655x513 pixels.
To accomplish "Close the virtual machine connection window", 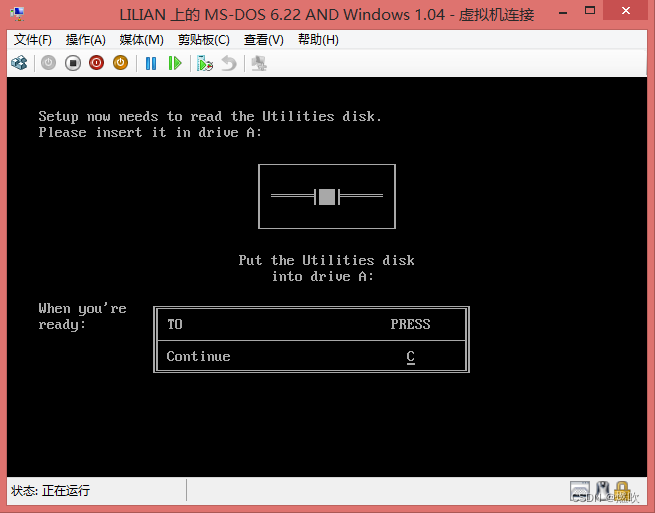I will [625, 10].
